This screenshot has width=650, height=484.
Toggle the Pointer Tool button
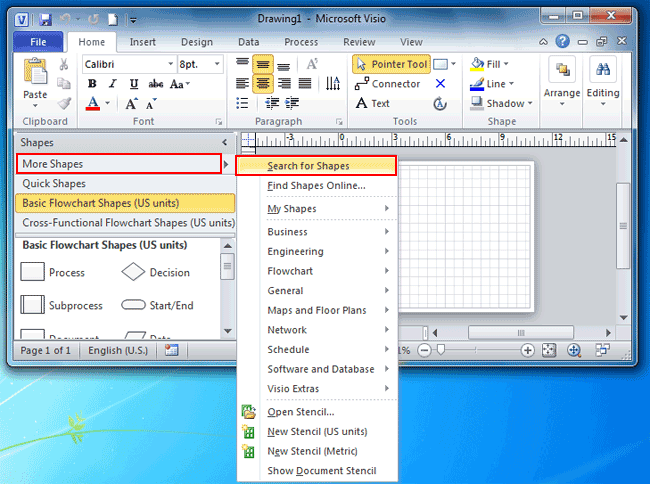[x=391, y=64]
